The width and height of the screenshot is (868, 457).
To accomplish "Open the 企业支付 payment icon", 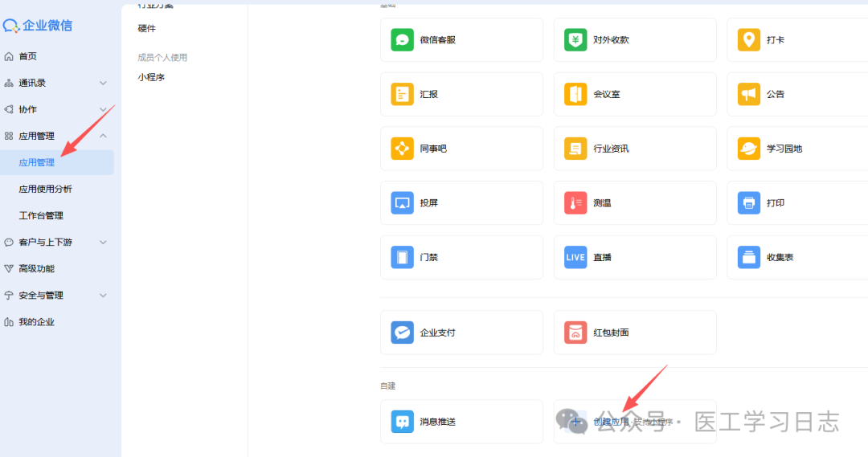I will coord(402,333).
